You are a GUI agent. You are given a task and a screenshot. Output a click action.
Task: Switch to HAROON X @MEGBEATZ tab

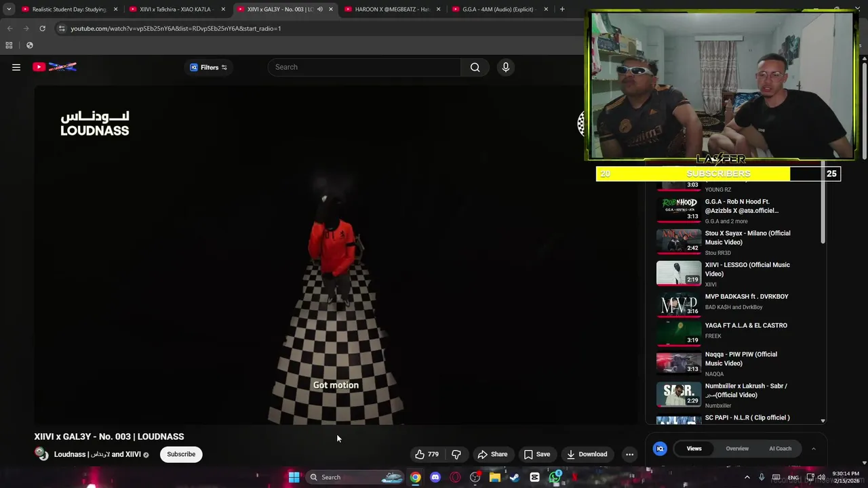392,9
